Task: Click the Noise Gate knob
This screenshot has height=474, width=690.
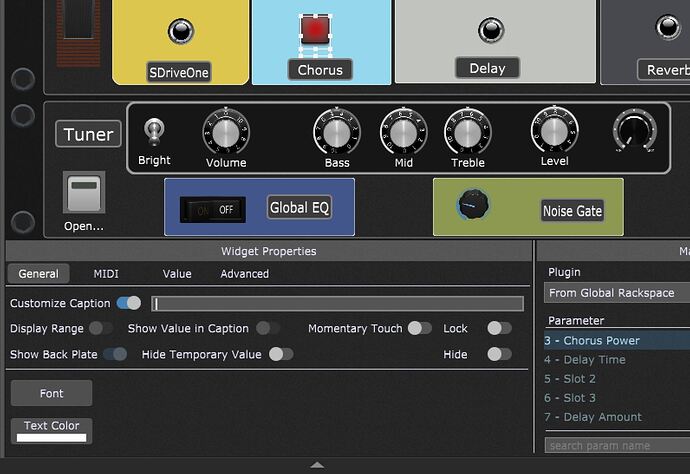Action: click(473, 205)
